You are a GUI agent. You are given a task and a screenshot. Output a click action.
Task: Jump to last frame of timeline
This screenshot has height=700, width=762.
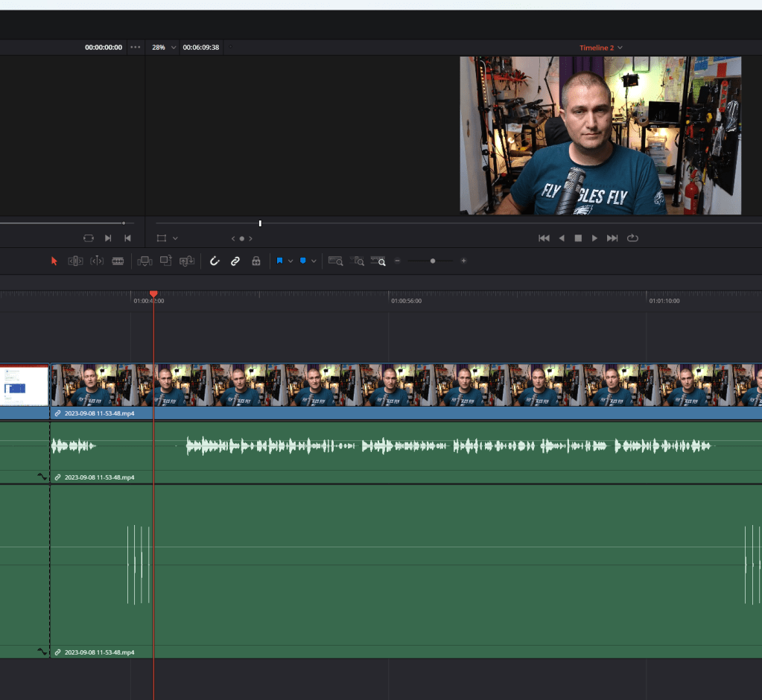612,238
